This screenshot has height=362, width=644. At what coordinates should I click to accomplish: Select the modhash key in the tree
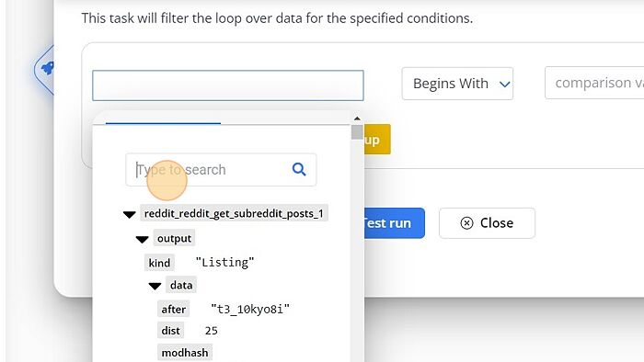tap(185, 353)
